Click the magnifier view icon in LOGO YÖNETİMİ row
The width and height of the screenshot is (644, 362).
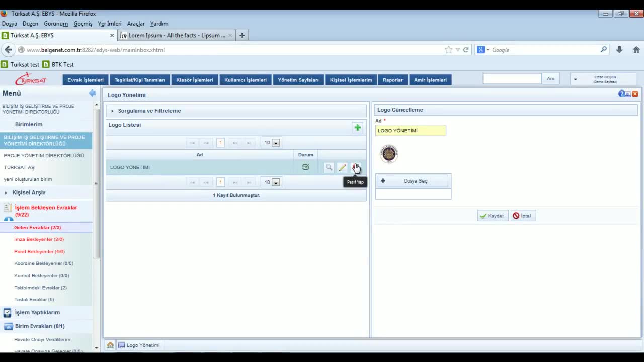[x=329, y=167]
